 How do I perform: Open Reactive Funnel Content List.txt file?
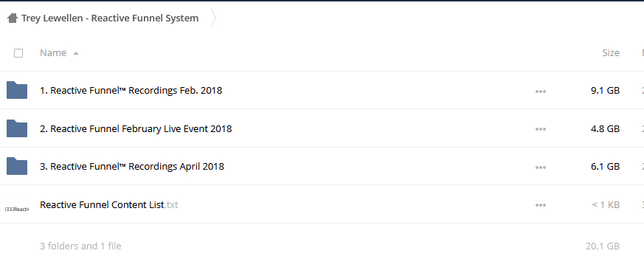tap(109, 204)
